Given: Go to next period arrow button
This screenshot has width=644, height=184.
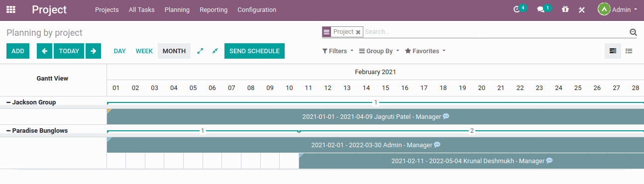Looking at the screenshot, I should pyautogui.click(x=93, y=51).
